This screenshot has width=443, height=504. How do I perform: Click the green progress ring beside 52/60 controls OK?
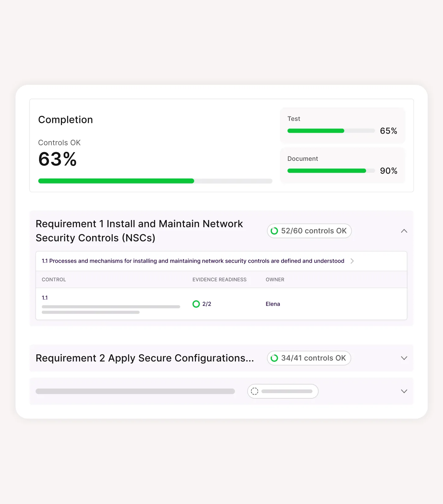click(274, 231)
